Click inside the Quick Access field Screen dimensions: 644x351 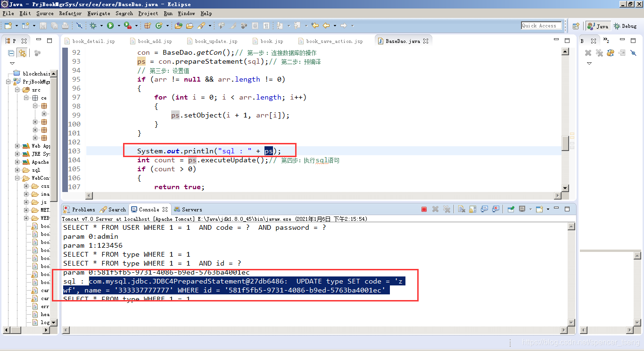pyautogui.click(x=541, y=25)
